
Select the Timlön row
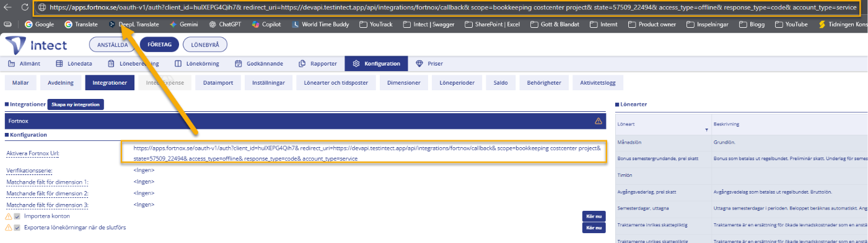tap(741, 175)
